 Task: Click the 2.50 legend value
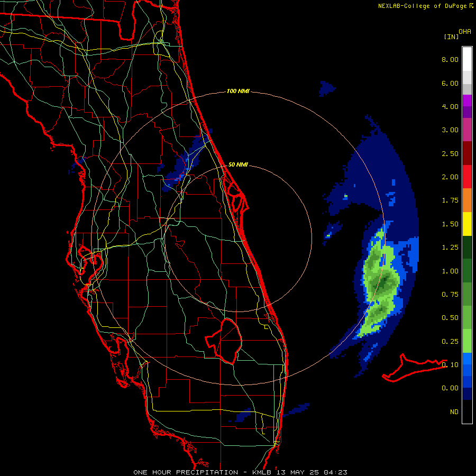point(450,153)
